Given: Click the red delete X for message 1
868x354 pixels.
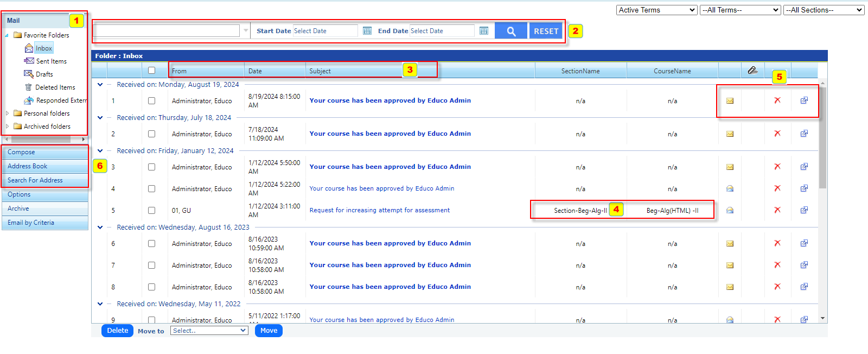Looking at the screenshot, I should pyautogui.click(x=777, y=100).
